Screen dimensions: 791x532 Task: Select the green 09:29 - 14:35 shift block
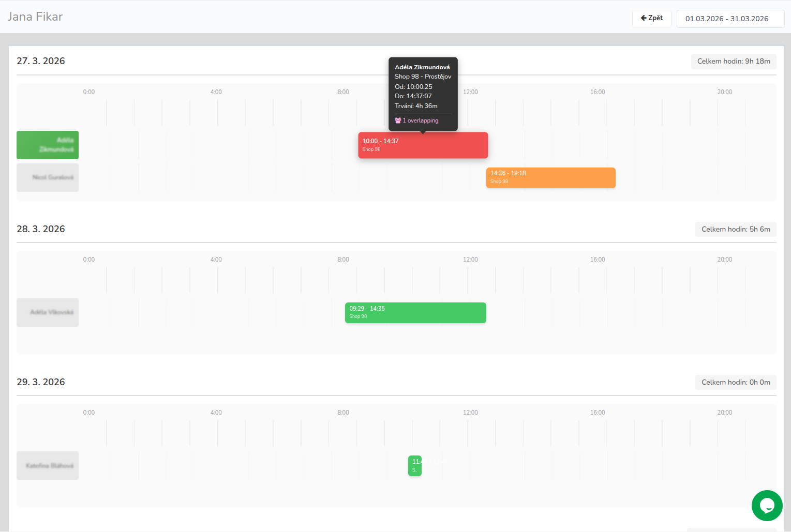tap(415, 313)
